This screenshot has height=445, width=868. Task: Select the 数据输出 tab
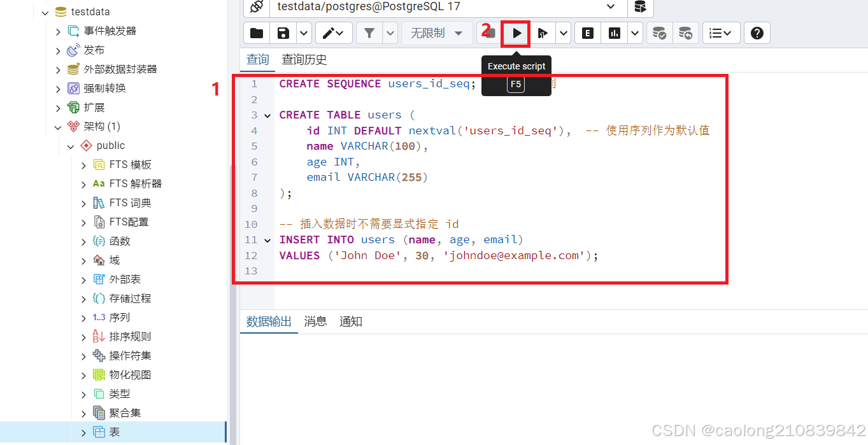269,321
